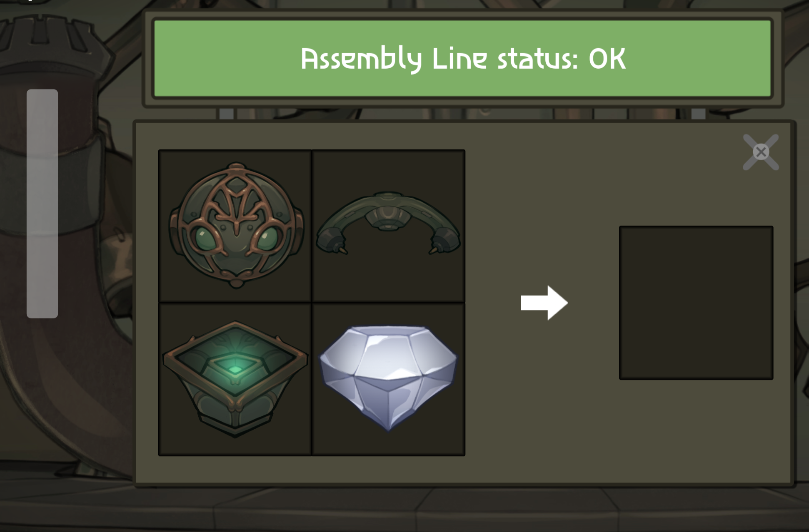Click the result box right of the arrow

point(696,303)
